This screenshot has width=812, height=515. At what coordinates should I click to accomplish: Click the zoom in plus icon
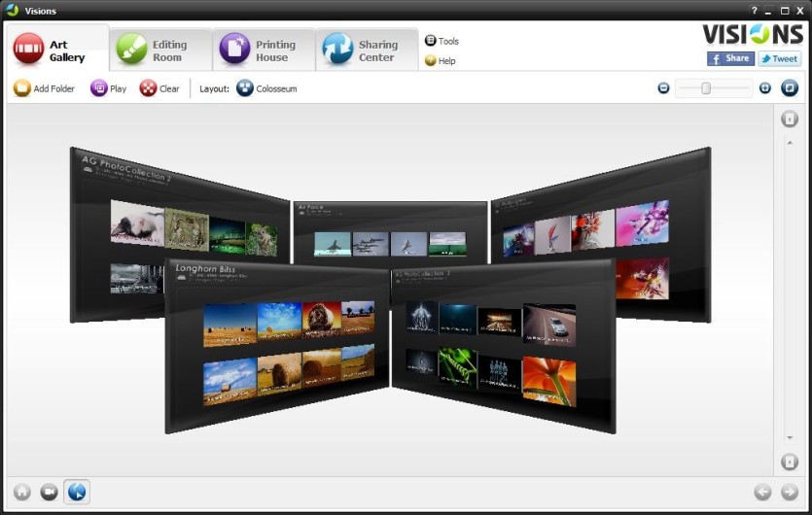(x=765, y=88)
